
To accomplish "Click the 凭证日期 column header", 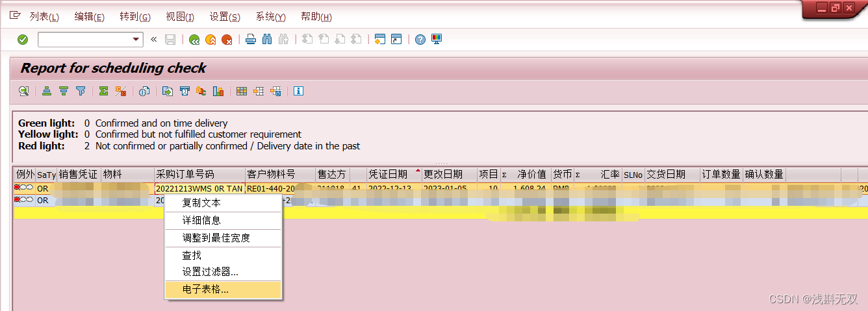I will coord(394,175).
